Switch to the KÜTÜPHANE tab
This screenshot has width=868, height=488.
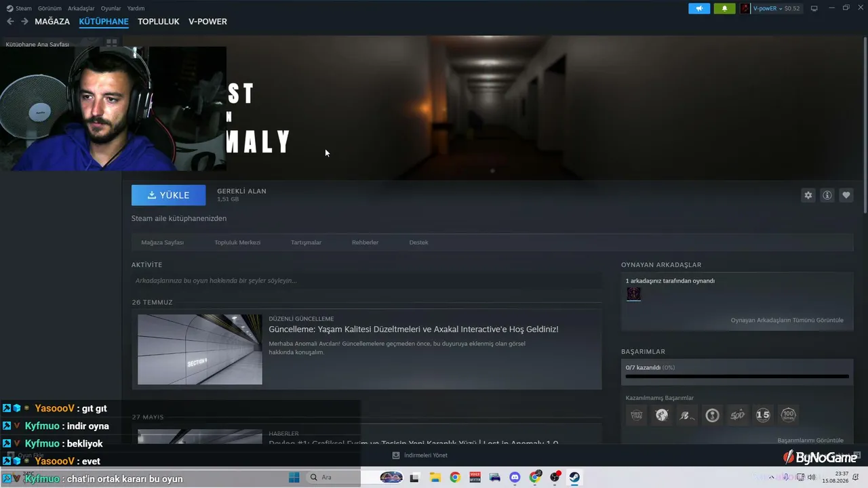[104, 22]
